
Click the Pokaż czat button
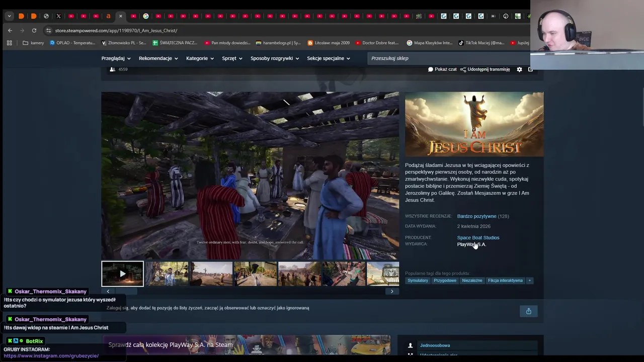pos(442,69)
